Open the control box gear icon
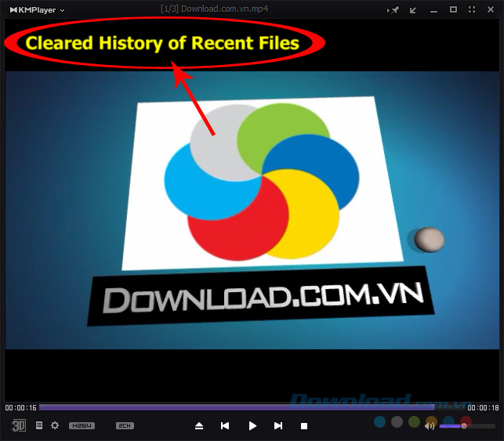Screen dimensions: 504x441 point(55,425)
